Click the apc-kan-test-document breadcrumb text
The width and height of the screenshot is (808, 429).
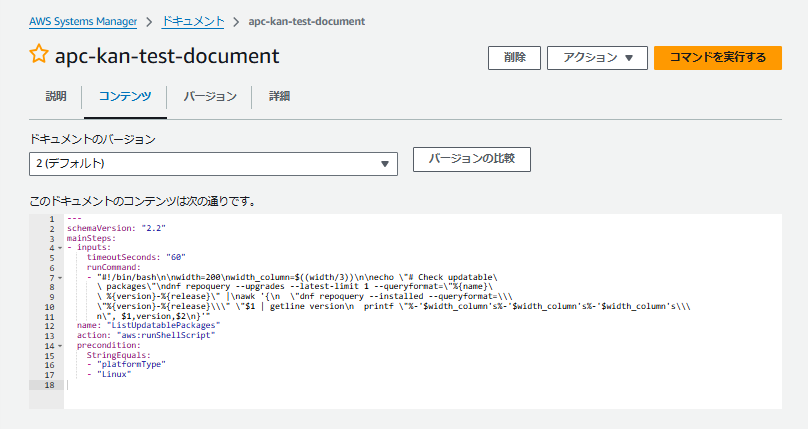pyautogui.click(x=307, y=22)
